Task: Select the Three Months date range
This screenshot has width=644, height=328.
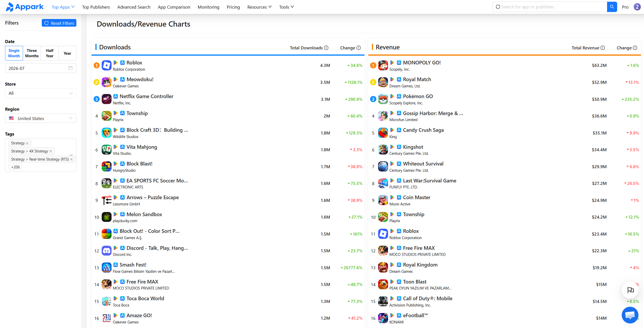Action: (32, 53)
